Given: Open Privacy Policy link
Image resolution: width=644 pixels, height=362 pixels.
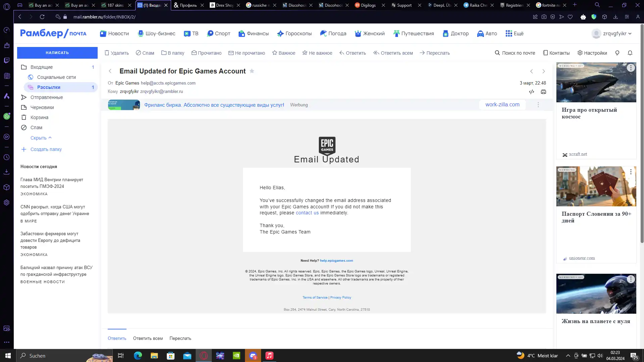Looking at the screenshot, I should coord(341,298).
